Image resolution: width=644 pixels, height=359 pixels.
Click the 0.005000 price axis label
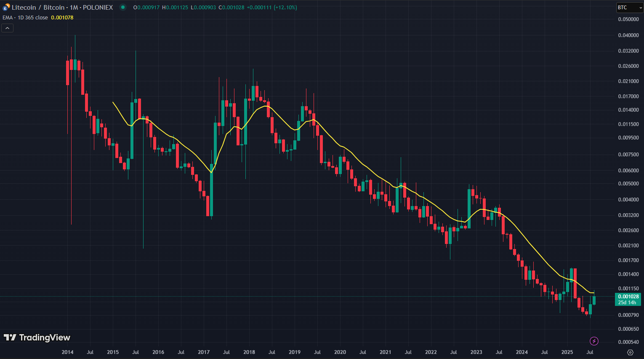[x=628, y=184]
